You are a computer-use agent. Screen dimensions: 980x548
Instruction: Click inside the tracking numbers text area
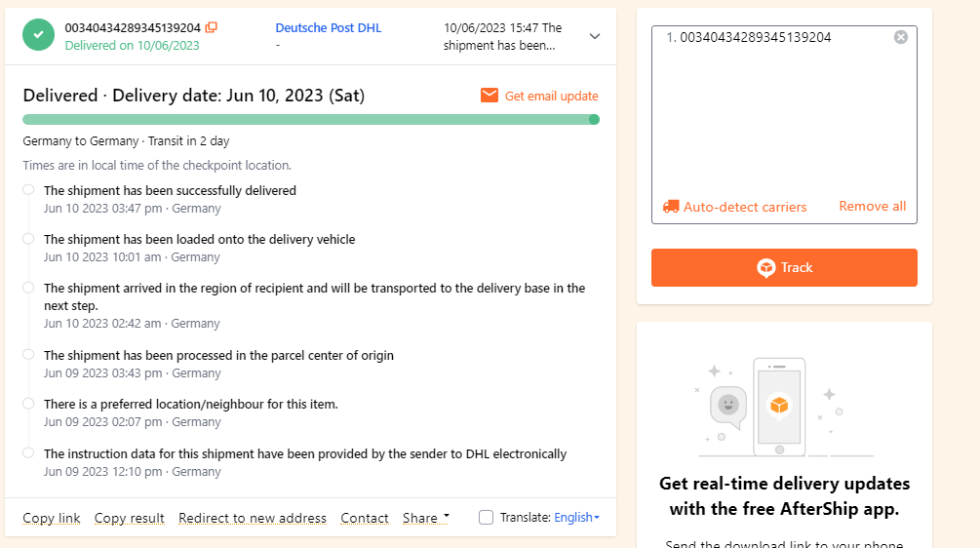coord(784,117)
